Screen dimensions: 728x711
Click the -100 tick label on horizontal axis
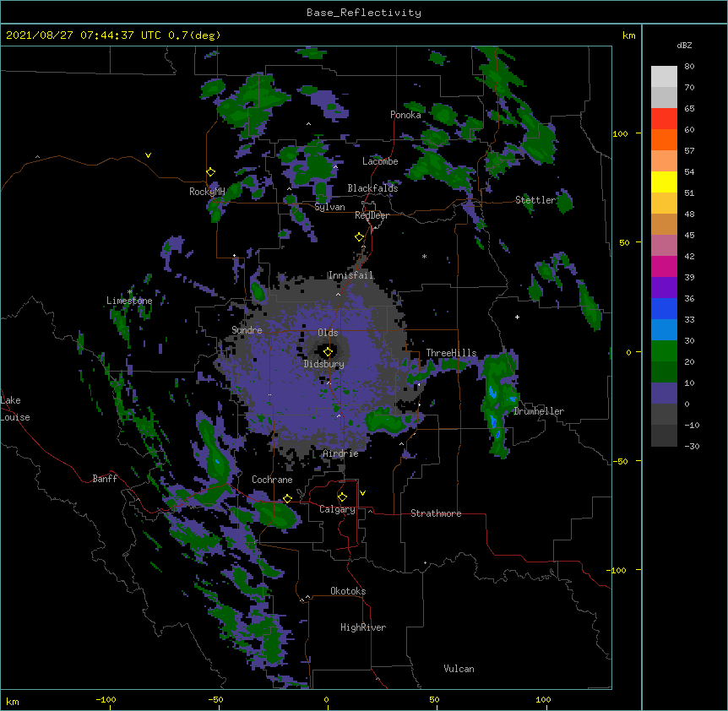tap(106, 699)
